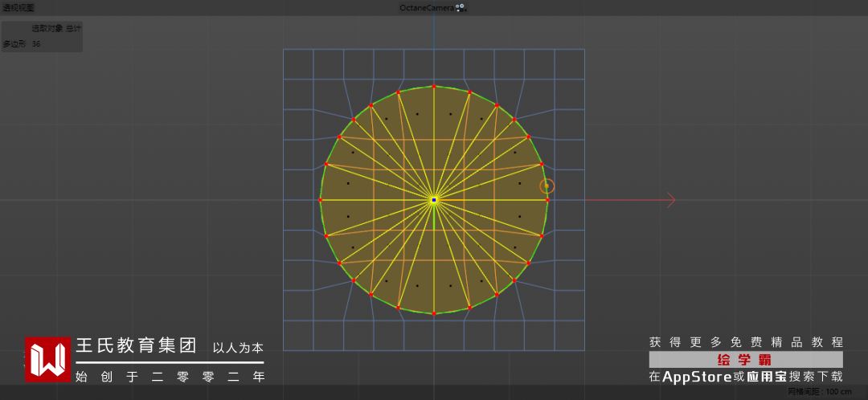
Task: Click the 选取对象 总计 HUD header
Action: (x=56, y=29)
